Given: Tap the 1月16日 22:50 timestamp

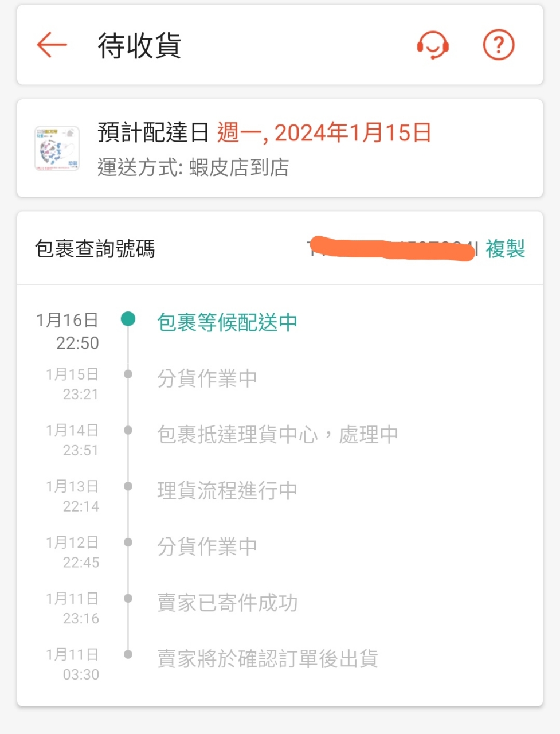Looking at the screenshot, I should [68, 331].
